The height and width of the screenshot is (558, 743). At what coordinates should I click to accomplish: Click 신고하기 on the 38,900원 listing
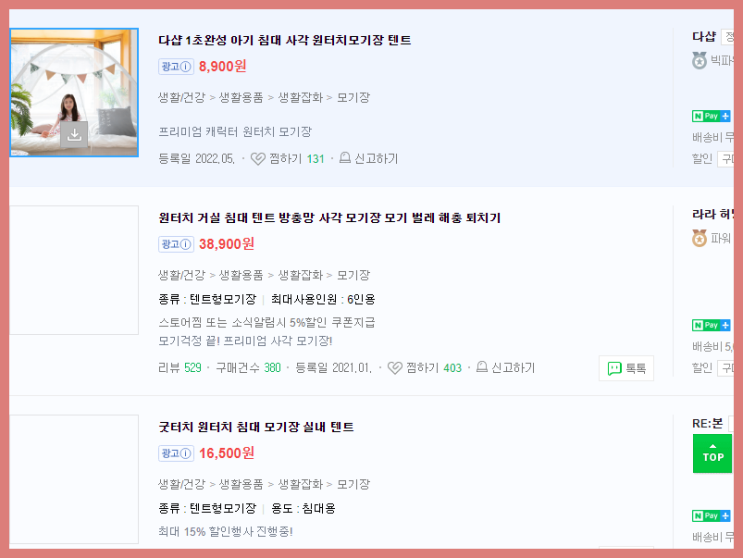pyautogui.click(x=506, y=368)
